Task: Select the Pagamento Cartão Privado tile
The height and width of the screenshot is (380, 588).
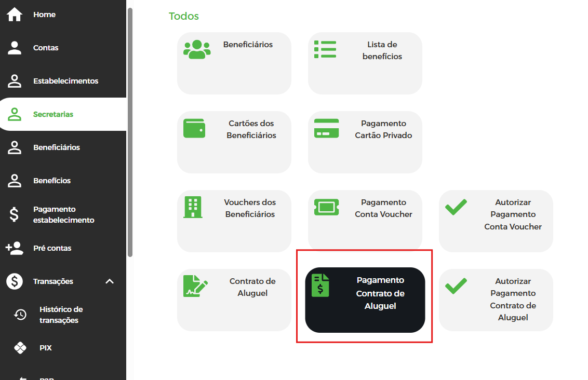Action: click(365, 142)
